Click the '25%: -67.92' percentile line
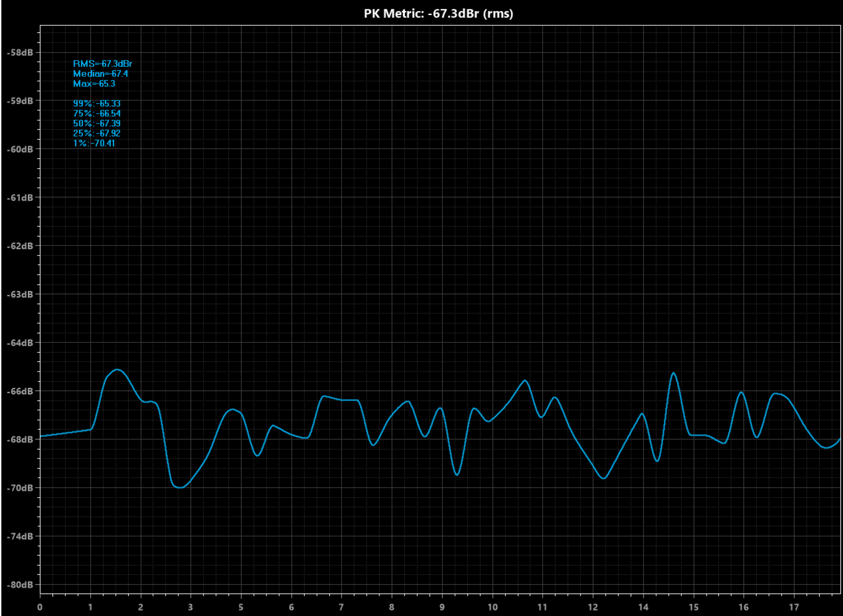The image size is (843, 616). coord(96,133)
